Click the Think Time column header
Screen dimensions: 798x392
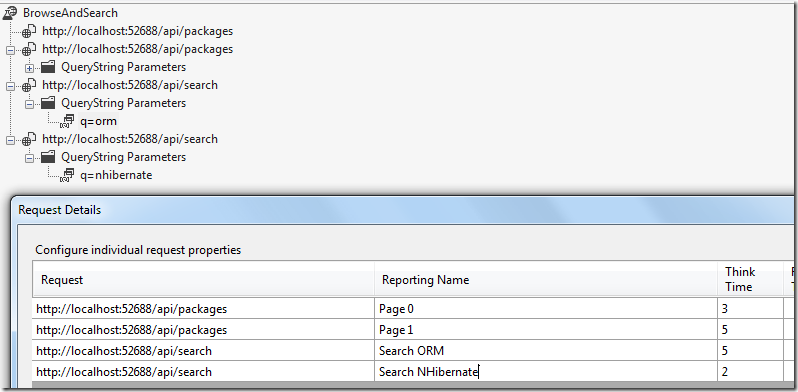(x=751, y=279)
